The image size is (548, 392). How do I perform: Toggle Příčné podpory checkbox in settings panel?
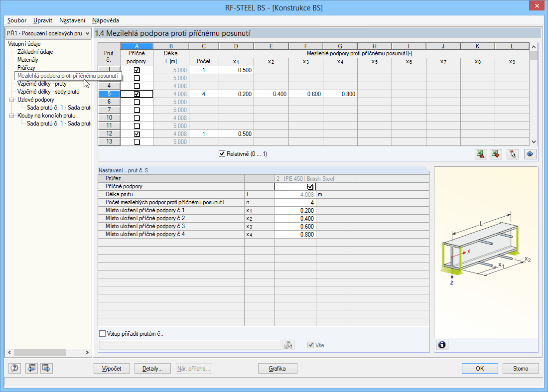click(310, 187)
